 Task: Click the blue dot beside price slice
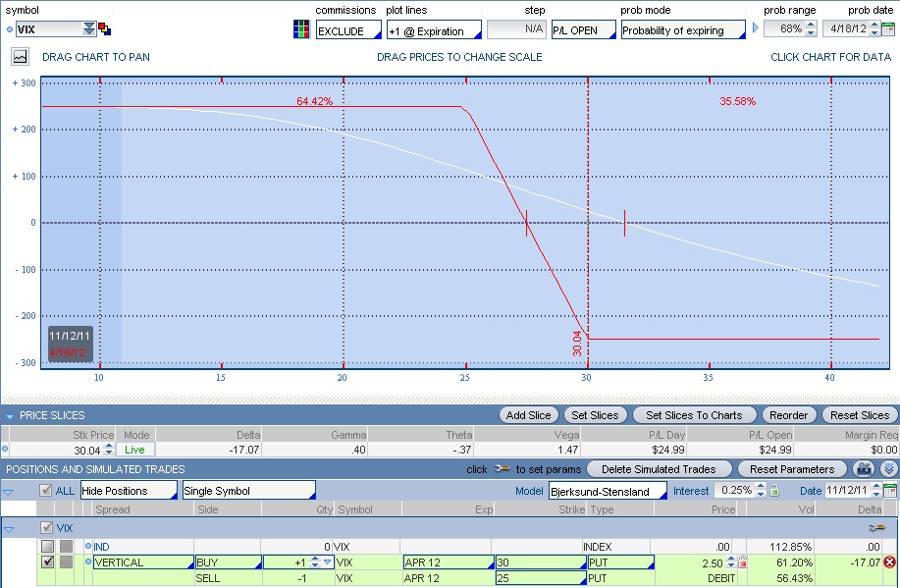click(5, 449)
